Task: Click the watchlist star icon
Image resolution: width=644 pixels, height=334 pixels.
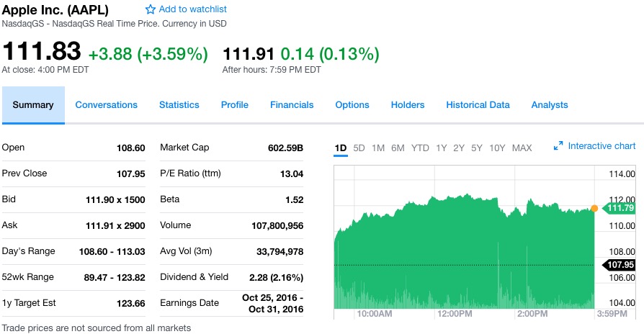Action: click(151, 9)
